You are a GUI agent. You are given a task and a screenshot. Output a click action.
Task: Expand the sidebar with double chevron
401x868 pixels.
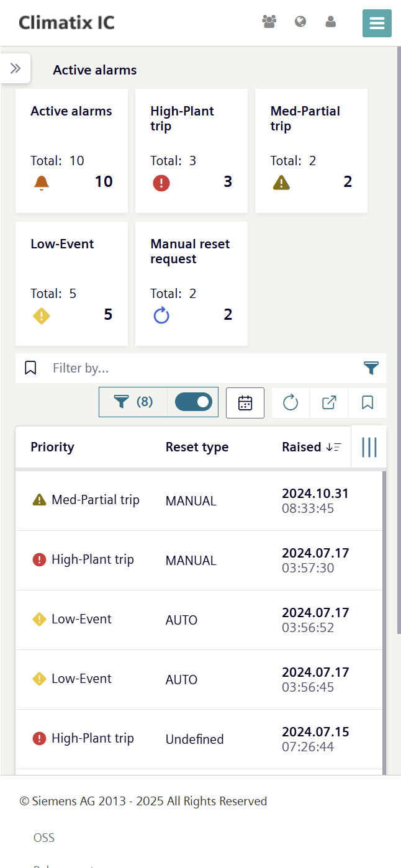point(16,68)
